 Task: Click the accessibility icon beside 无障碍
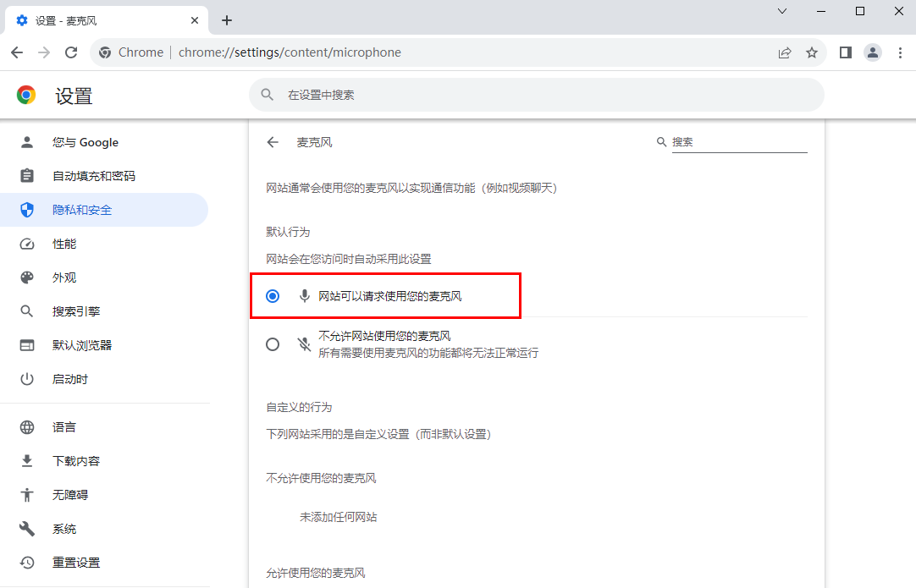click(27, 495)
